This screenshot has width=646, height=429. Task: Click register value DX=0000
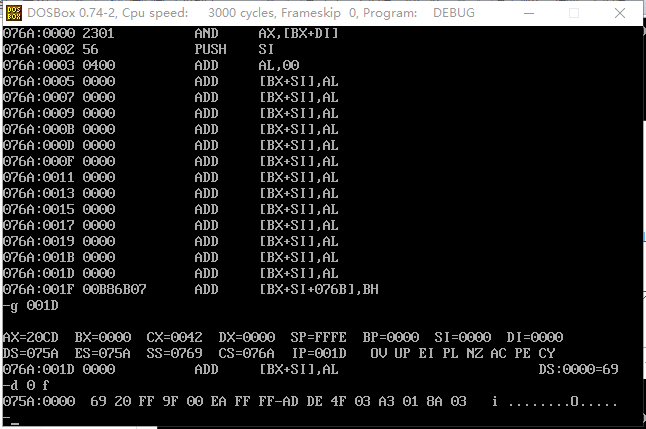(x=247, y=338)
